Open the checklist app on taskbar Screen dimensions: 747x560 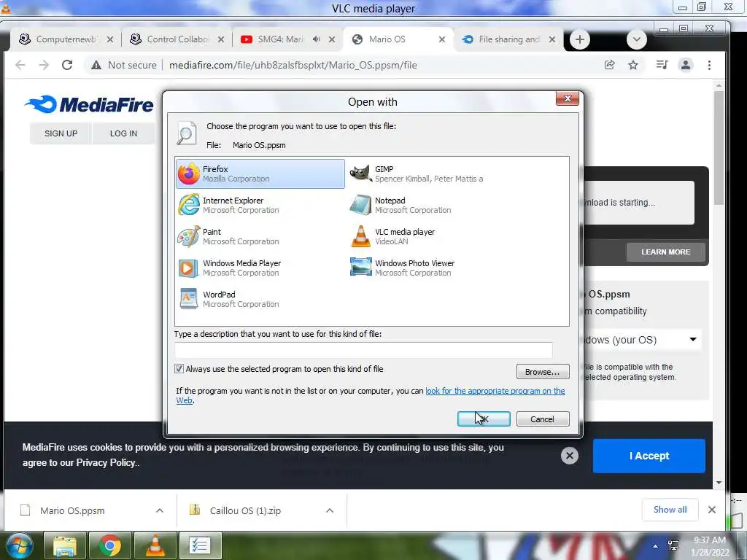pyautogui.click(x=200, y=545)
